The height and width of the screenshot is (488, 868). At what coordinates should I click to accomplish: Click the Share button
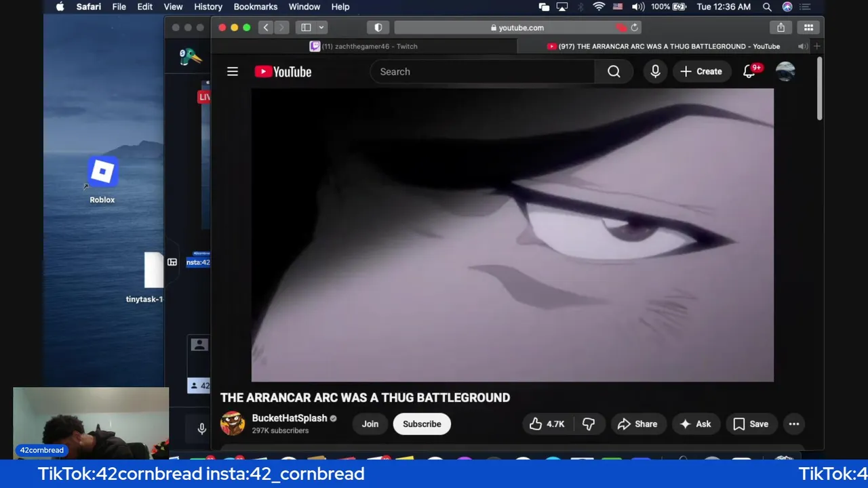637,424
